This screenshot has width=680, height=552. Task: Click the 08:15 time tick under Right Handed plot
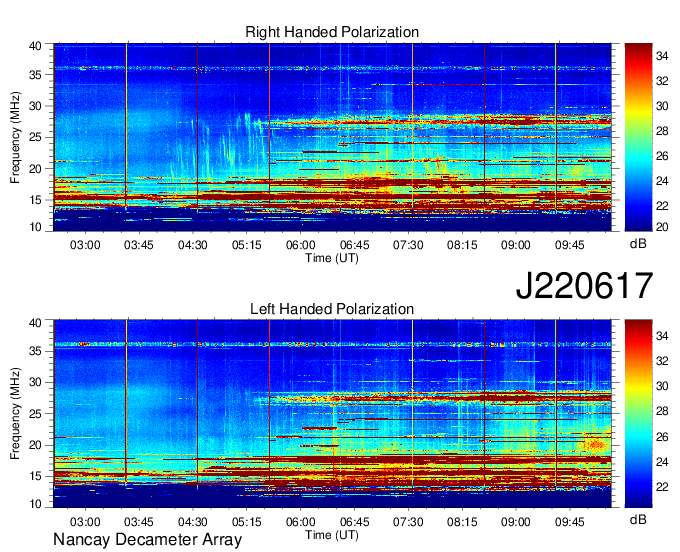click(462, 245)
